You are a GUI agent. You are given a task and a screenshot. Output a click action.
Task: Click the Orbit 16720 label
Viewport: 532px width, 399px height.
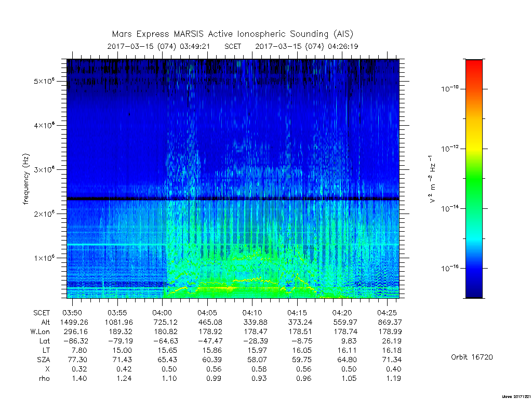pyautogui.click(x=472, y=357)
